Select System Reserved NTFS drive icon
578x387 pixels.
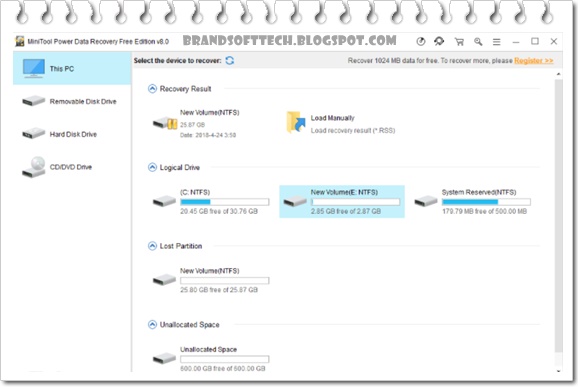point(426,201)
